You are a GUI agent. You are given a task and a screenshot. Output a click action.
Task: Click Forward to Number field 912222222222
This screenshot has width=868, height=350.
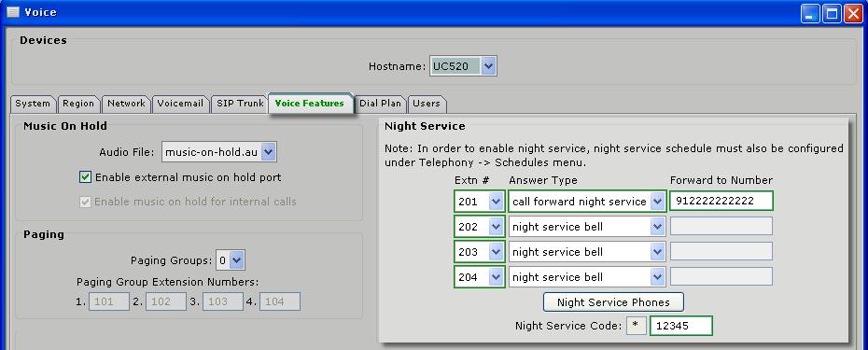[x=721, y=201]
